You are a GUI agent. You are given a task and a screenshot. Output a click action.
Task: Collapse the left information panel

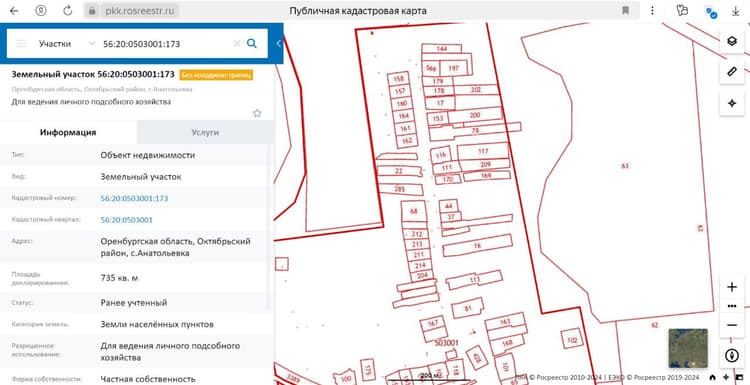point(278,44)
